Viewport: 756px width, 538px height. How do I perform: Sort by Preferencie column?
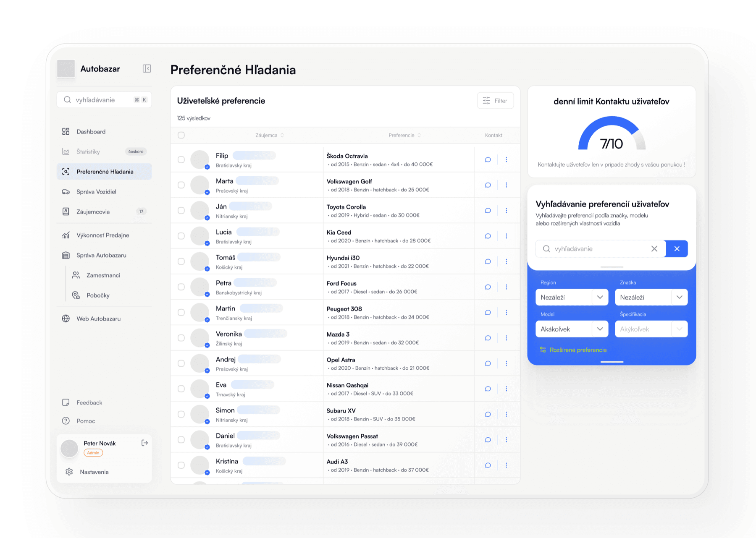pyautogui.click(x=404, y=135)
